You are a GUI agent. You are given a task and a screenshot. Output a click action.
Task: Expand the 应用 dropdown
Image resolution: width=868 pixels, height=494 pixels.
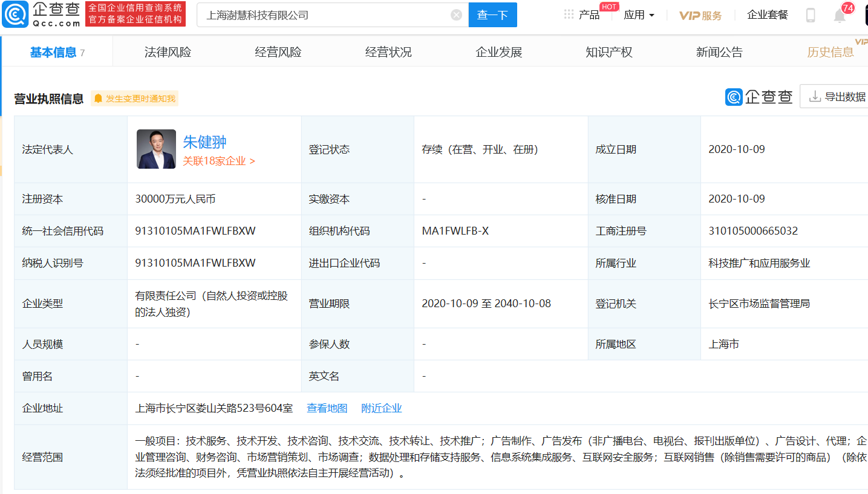[639, 14]
